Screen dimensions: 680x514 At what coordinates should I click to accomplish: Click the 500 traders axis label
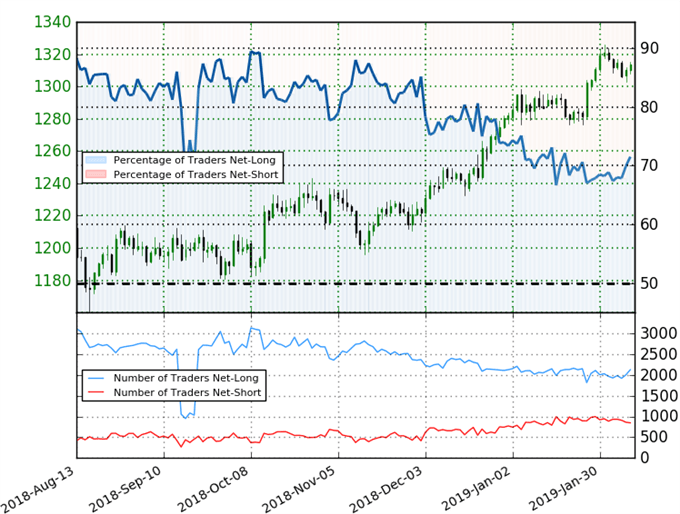[x=654, y=437]
